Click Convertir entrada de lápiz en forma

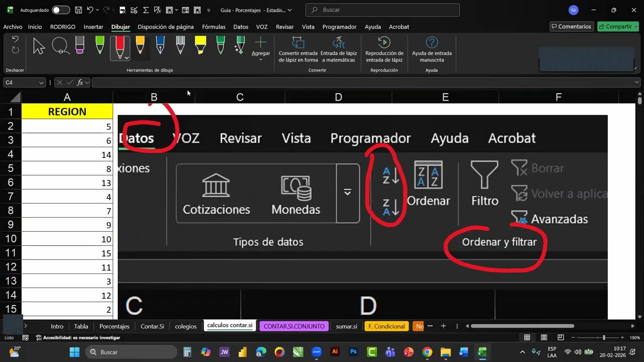(298, 49)
